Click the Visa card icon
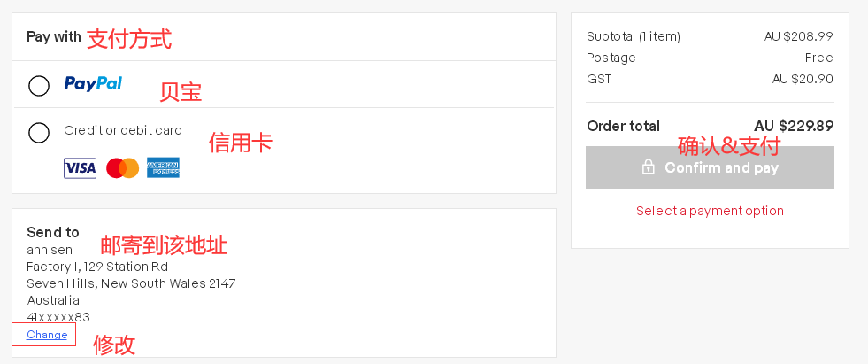 click(x=80, y=167)
